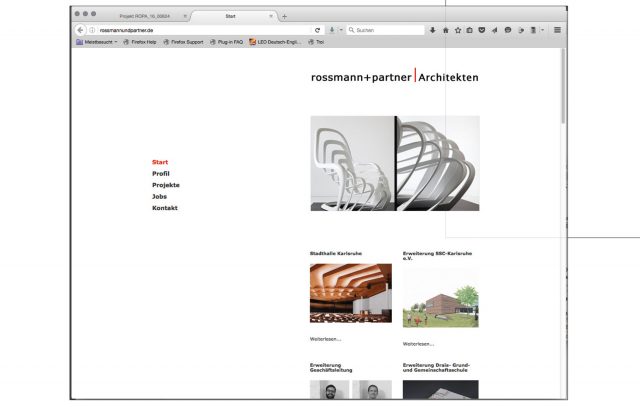The width and height of the screenshot is (640, 407).
Task: Reload the page with the refresh icon
Action: pos(318,30)
